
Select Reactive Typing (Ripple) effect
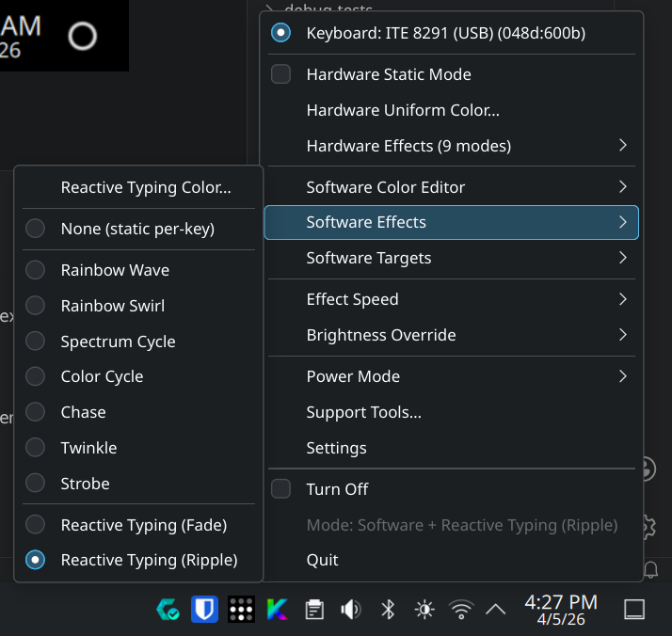point(138,560)
